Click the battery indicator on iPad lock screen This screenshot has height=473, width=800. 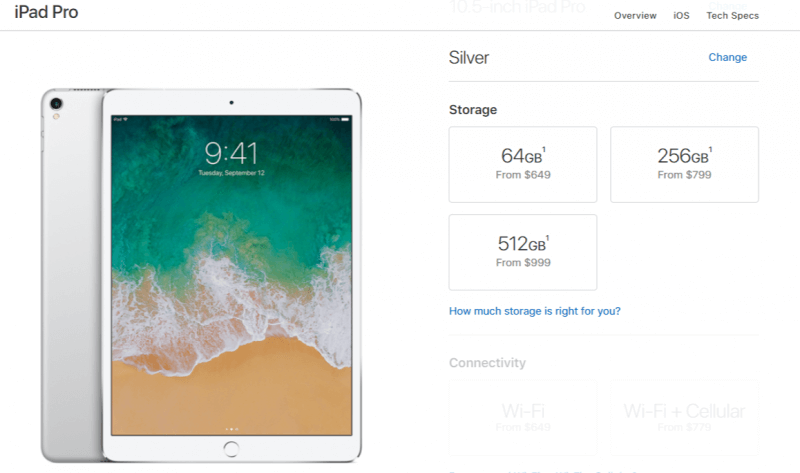[345, 119]
